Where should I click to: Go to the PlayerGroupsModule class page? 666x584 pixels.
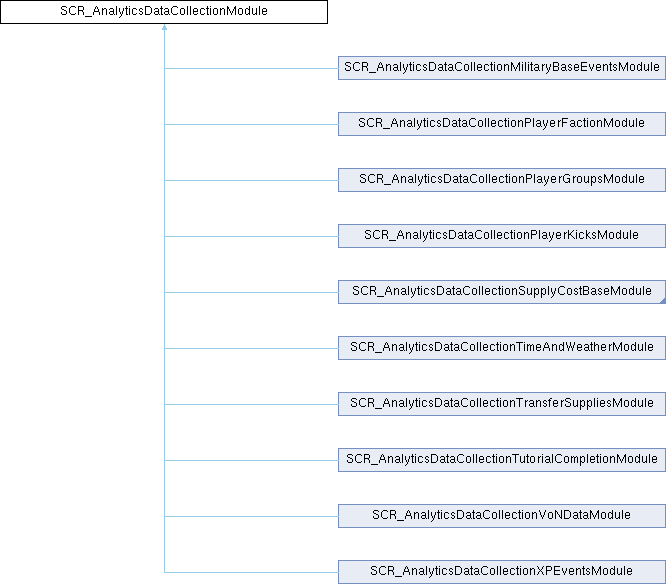pos(501,180)
